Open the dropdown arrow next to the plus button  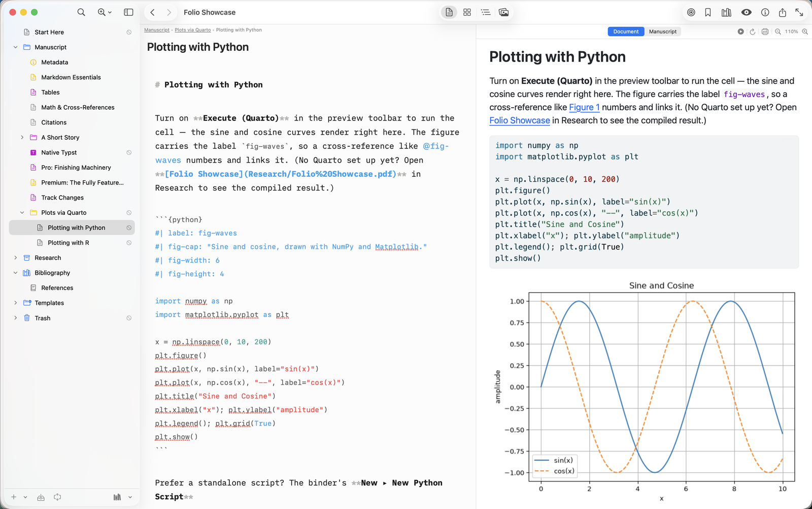tap(25, 497)
